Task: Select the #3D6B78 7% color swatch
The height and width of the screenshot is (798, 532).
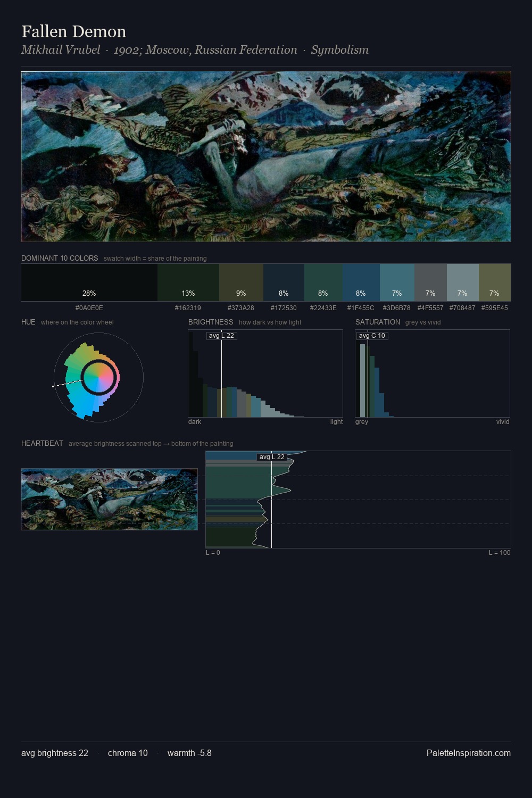Action: point(397,282)
